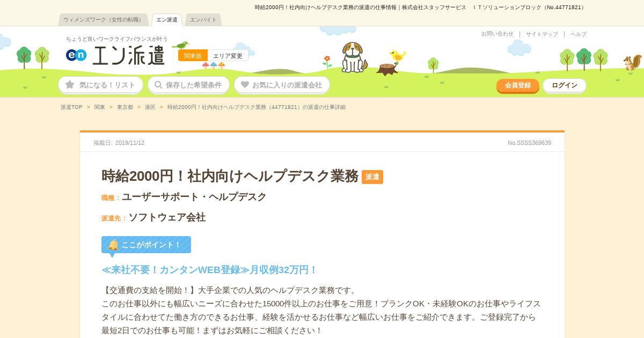
Task: Click the 会員登録 button
Action: click(518, 85)
